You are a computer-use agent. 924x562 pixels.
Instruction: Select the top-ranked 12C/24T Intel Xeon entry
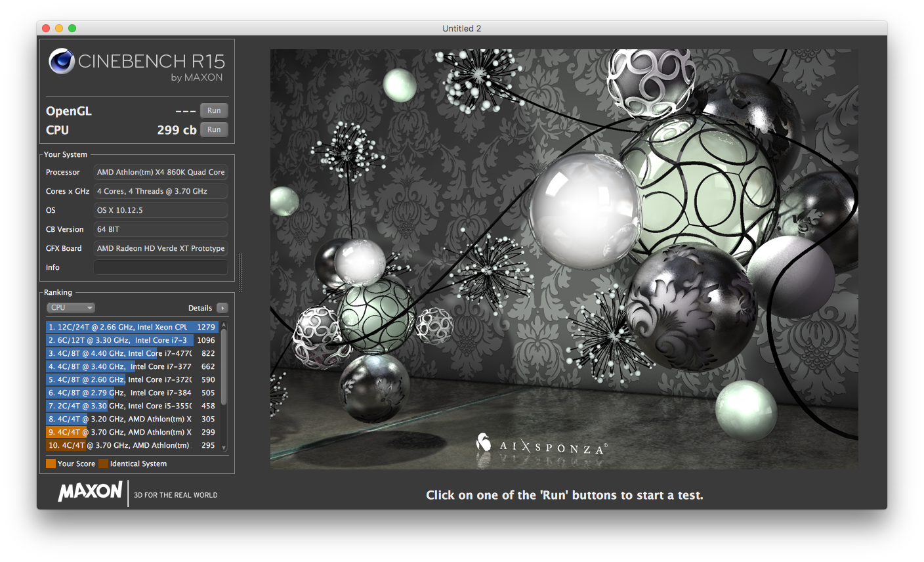coord(131,327)
